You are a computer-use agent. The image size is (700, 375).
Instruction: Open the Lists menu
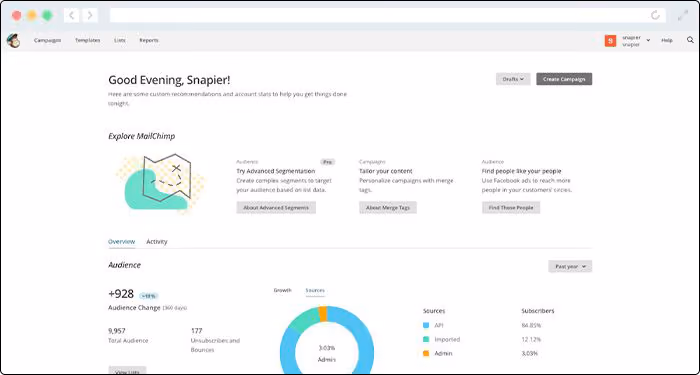tap(120, 40)
